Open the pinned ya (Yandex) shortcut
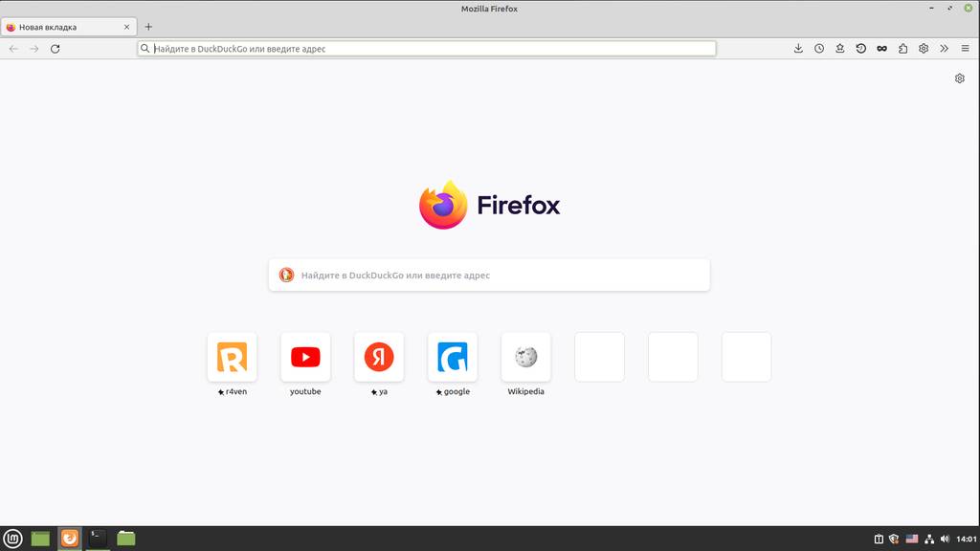Image resolution: width=980 pixels, height=551 pixels. [x=379, y=358]
